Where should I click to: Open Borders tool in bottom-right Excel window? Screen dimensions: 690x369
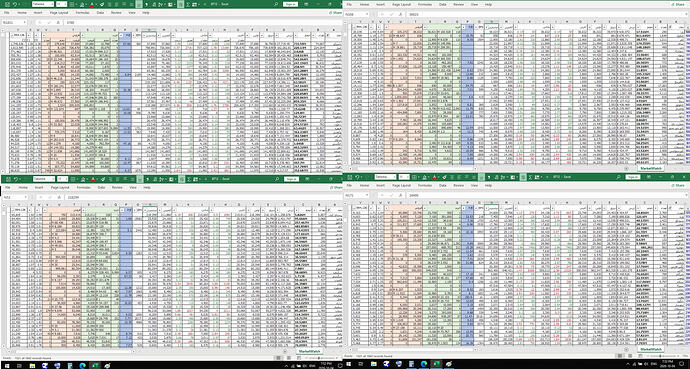pos(414,177)
